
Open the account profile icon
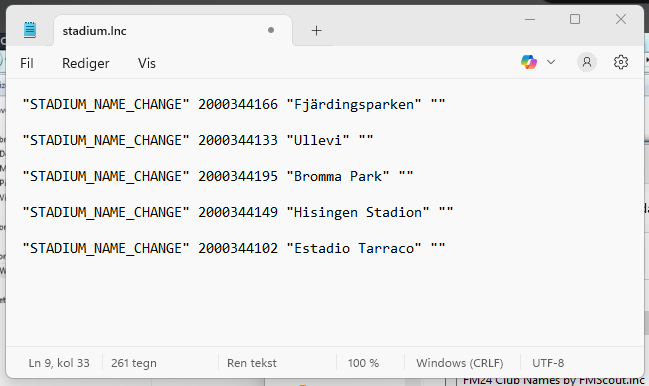tap(587, 62)
